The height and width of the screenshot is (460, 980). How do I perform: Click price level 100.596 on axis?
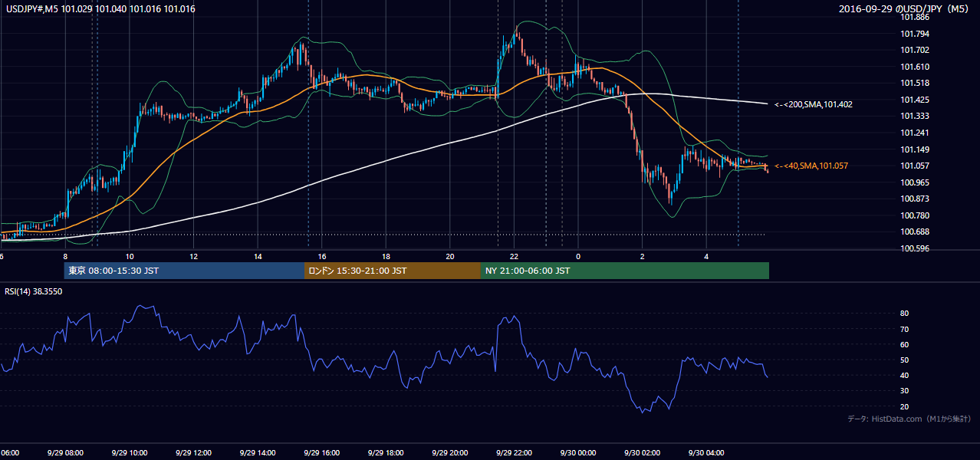pos(915,248)
